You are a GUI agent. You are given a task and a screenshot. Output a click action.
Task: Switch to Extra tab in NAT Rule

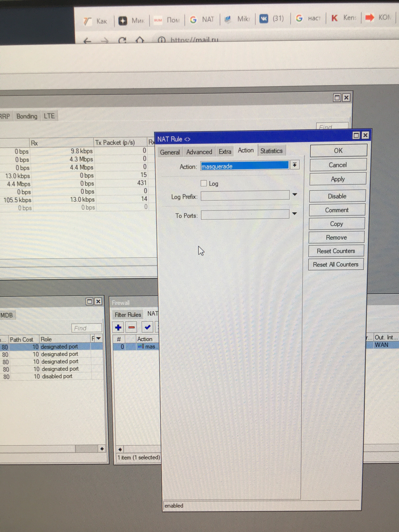pos(225,152)
